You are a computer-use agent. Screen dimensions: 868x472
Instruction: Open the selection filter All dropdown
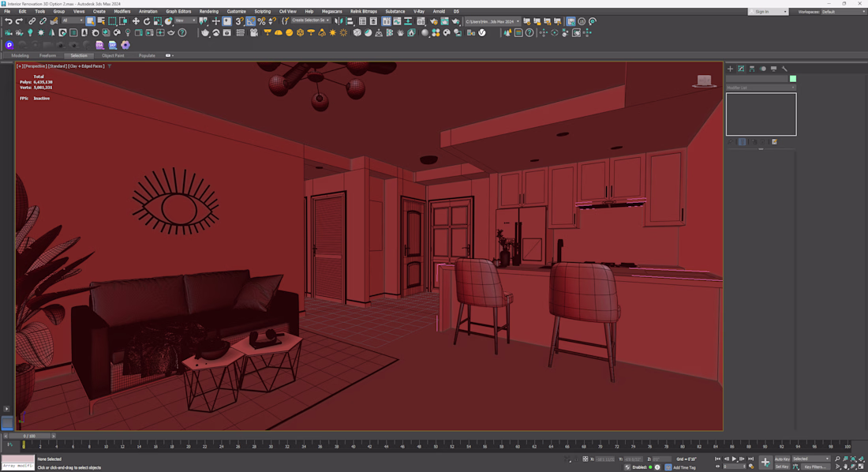pos(72,21)
